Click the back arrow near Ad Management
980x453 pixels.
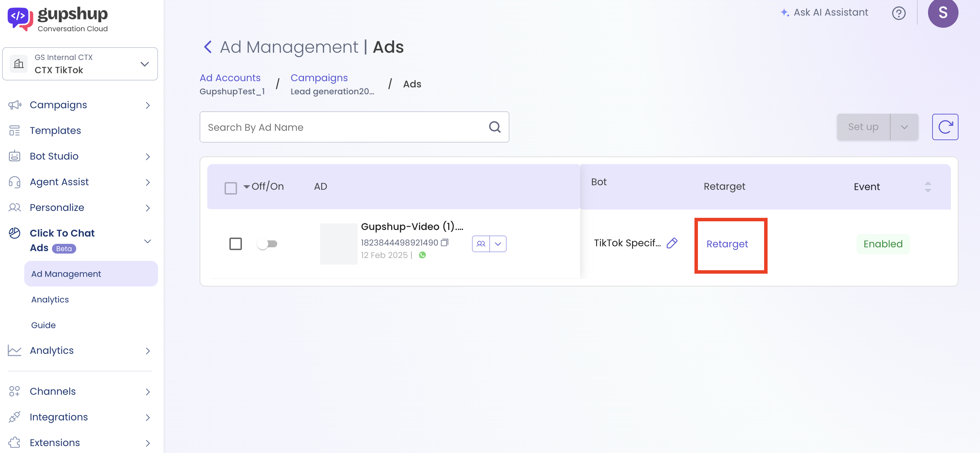(208, 47)
